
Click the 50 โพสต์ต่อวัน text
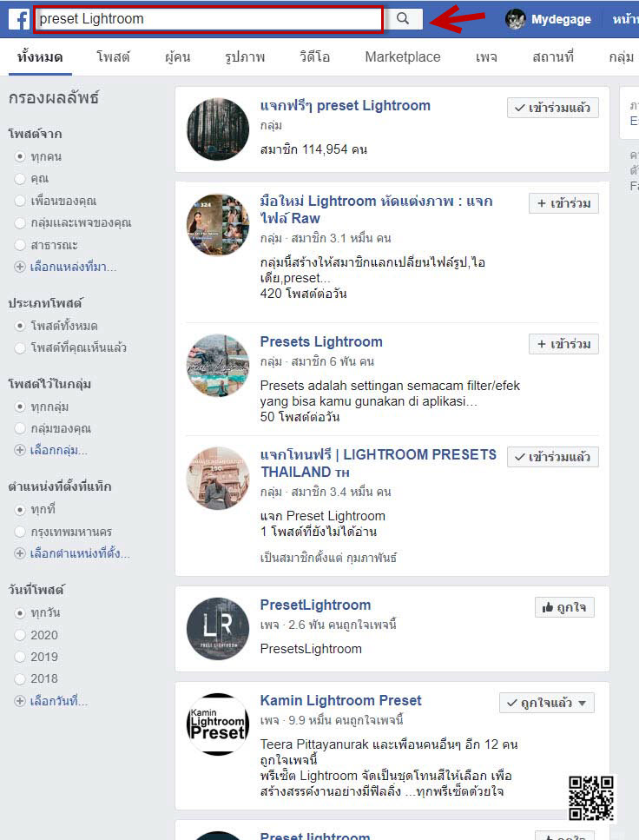coord(300,417)
